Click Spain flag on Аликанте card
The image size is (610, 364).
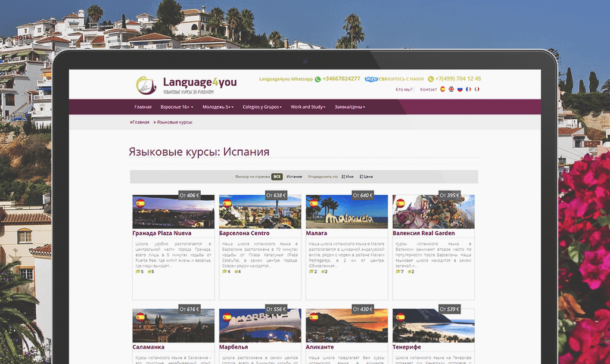pos(314,317)
